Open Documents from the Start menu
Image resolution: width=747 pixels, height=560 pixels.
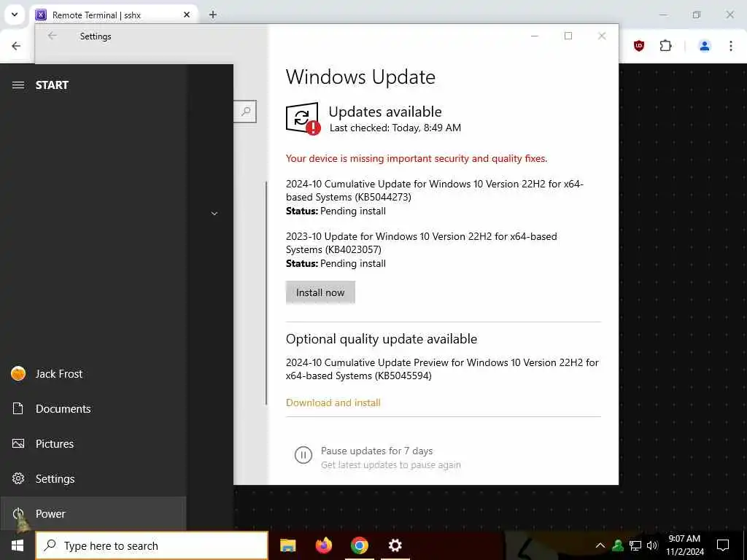(93, 408)
